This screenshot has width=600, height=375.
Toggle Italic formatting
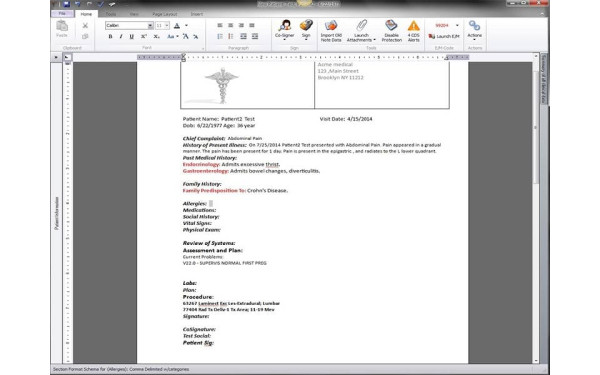(x=121, y=36)
